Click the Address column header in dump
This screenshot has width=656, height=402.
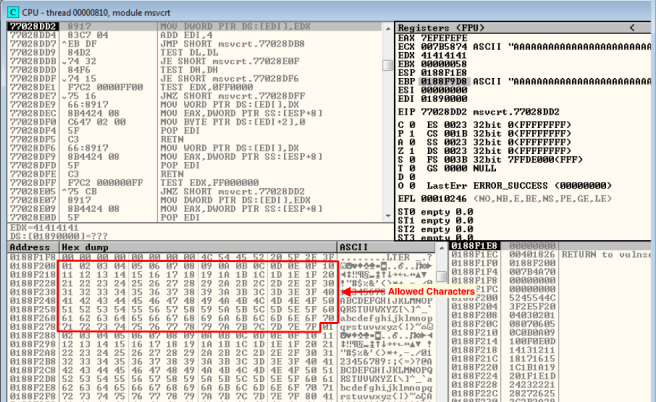click(29, 246)
